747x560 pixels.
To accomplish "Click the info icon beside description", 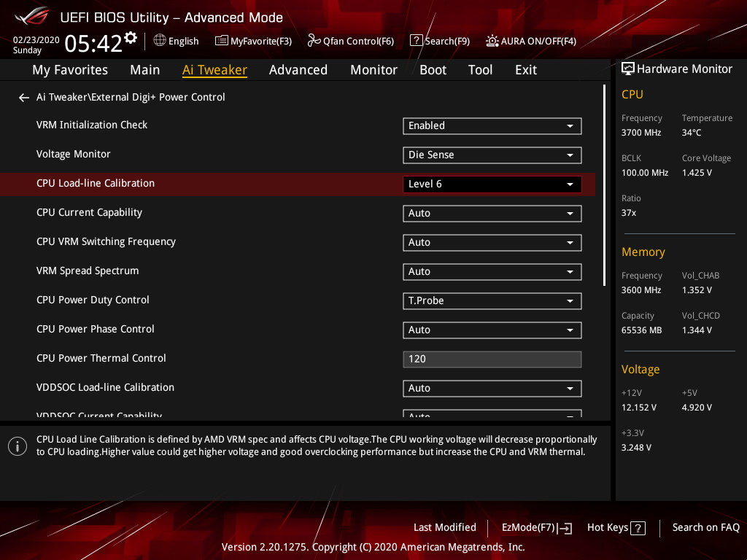I will tap(18, 446).
